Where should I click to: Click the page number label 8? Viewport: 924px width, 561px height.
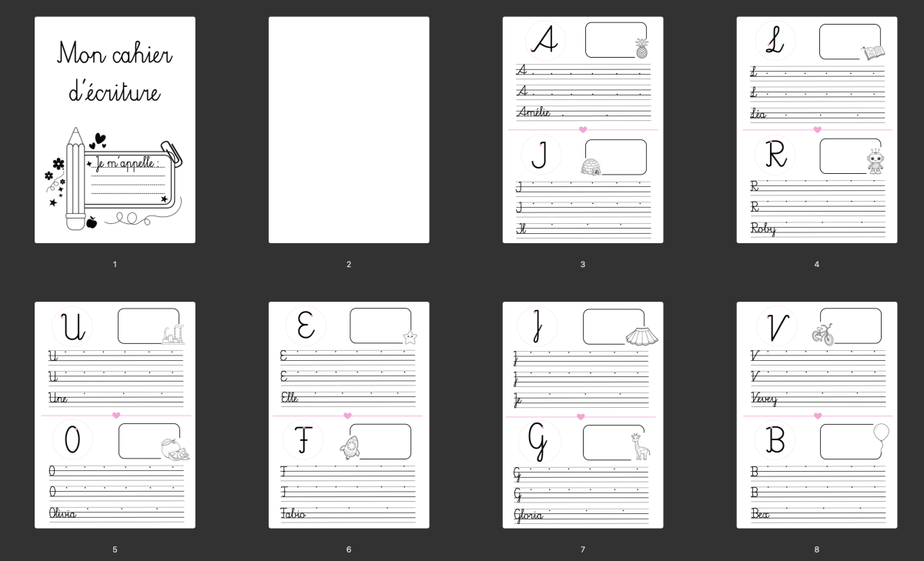[817, 549]
